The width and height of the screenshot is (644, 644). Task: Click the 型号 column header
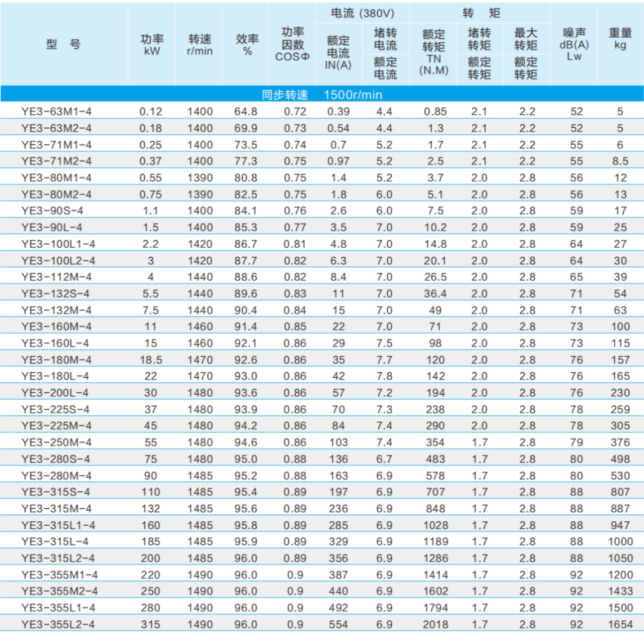pyautogui.click(x=64, y=44)
